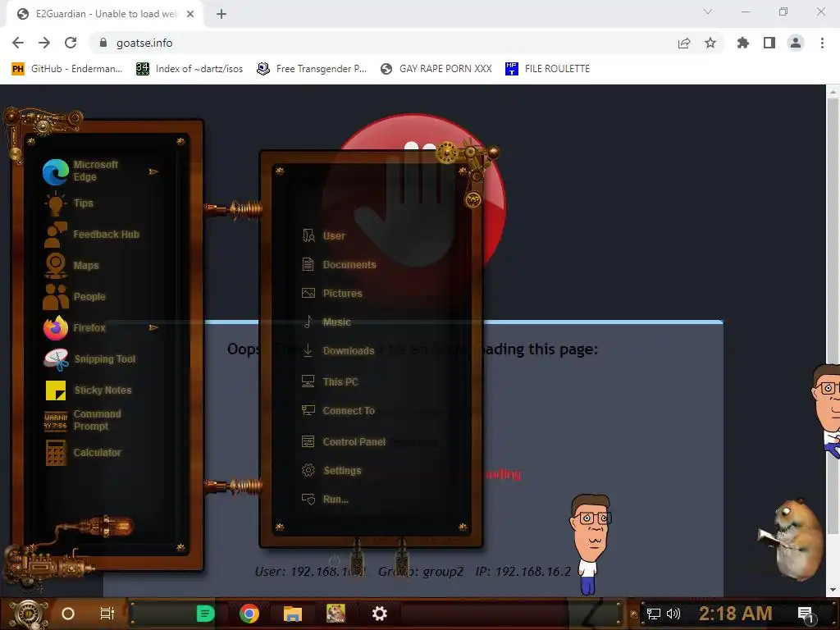Go forward in Chrome
Screen dimensions: 840x630
tap(44, 43)
